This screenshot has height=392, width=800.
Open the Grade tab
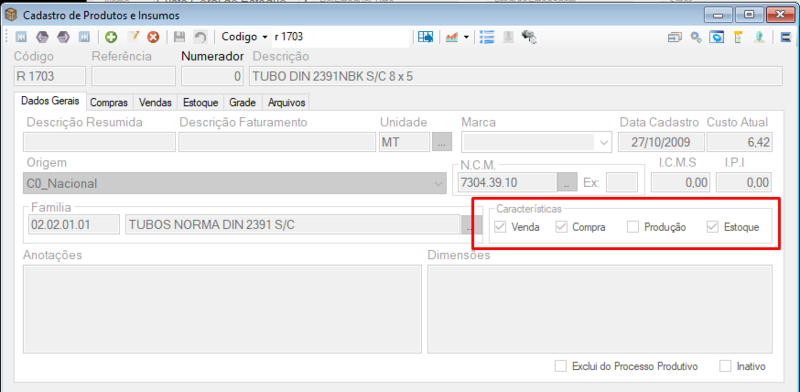point(242,103)
